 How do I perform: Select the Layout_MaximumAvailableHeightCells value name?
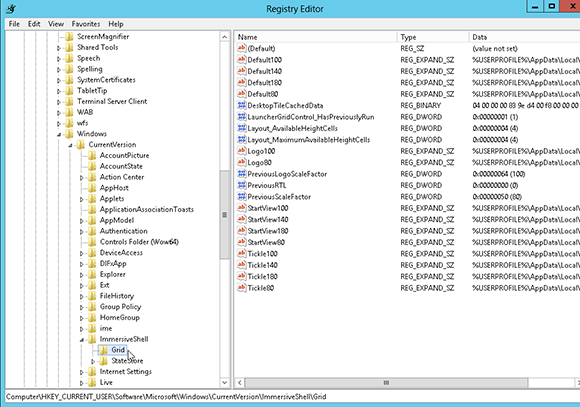[x=308, y=140]
